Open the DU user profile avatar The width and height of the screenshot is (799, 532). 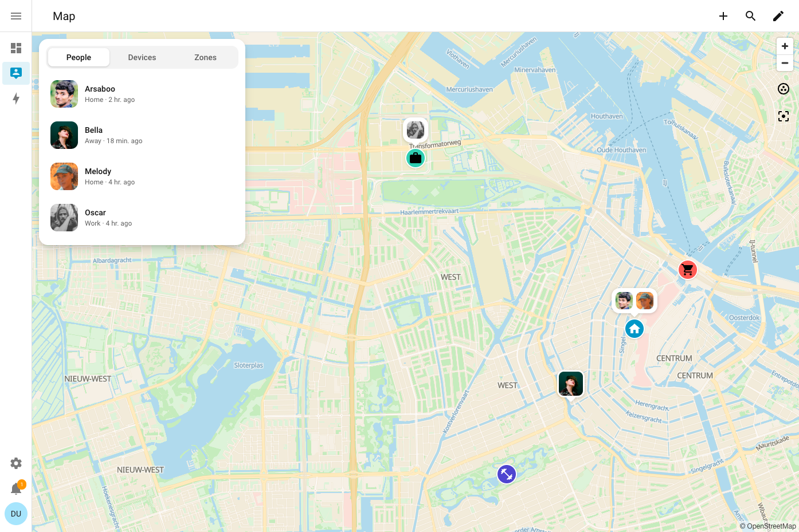(16, 514)
